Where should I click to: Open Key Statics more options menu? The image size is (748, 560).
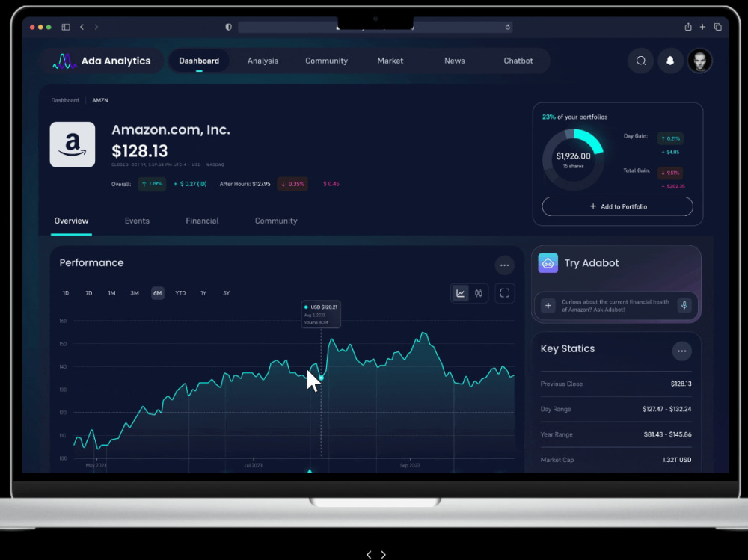click(x=681, y=351)
